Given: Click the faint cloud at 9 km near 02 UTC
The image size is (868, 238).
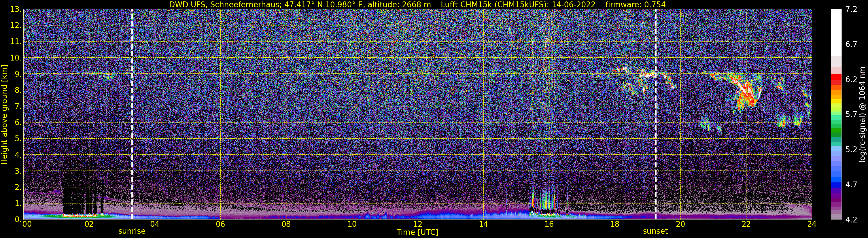Looking at the screenshot, I should 105,76.
